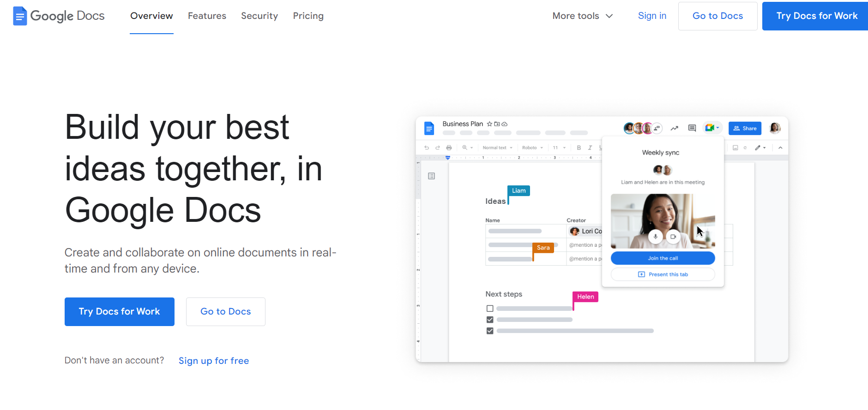The width and height of the screenshot is (868, 410).
Task: Click the two-person avatars under Weekly sync
Action: coord(663,170)
